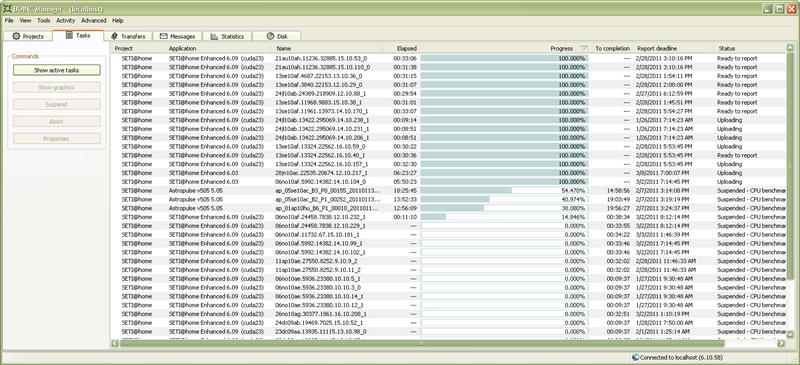Click the Abort command button
The width and height of the screenshot is (800, 365).
57,121
